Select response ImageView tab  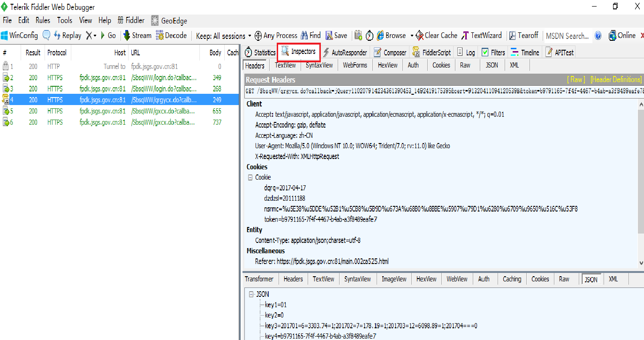coord(394,279)
